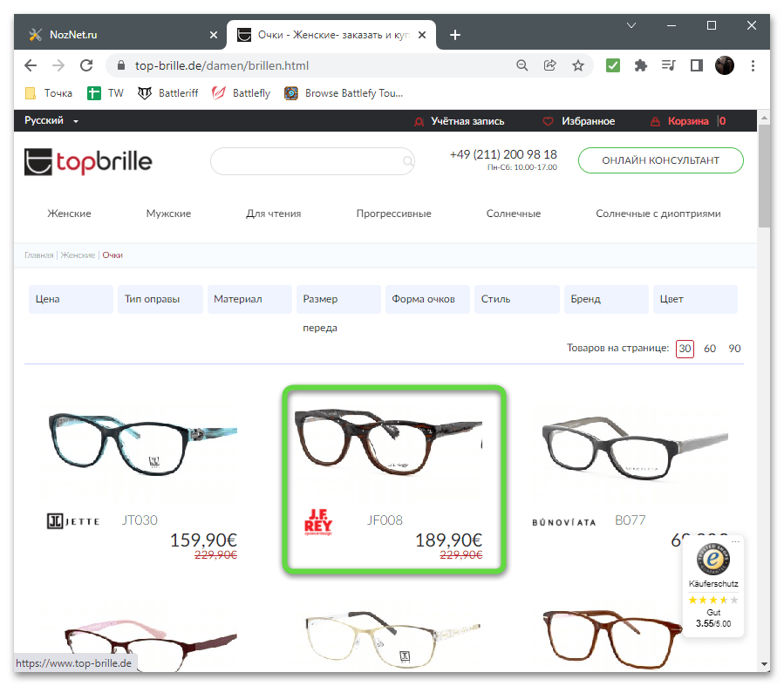Go to Главная breadcrumb link

39,255
